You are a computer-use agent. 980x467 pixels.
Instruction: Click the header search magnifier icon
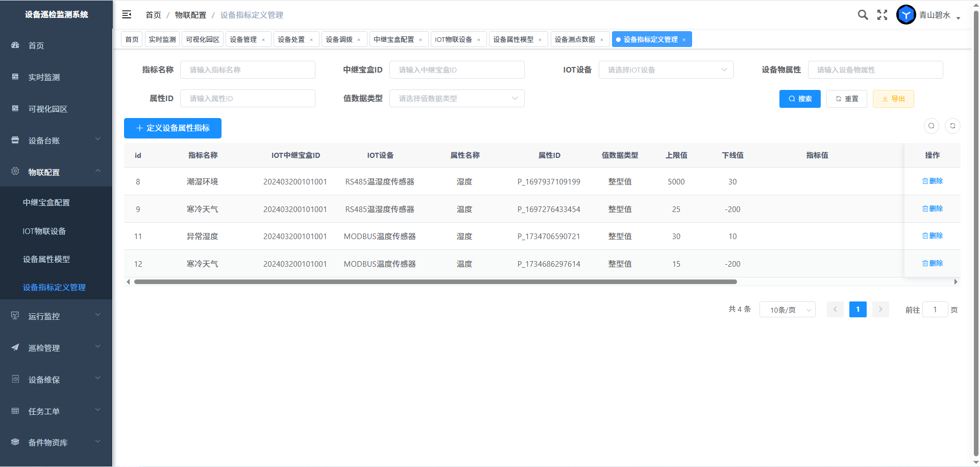pyautogui.click(x=863, y=15)
